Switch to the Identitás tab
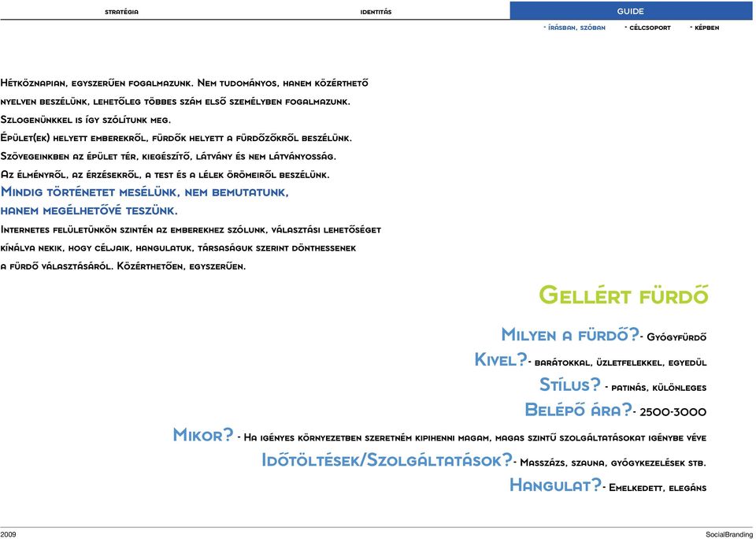This screenshot has width=756, height=539. tap(376, 12)
